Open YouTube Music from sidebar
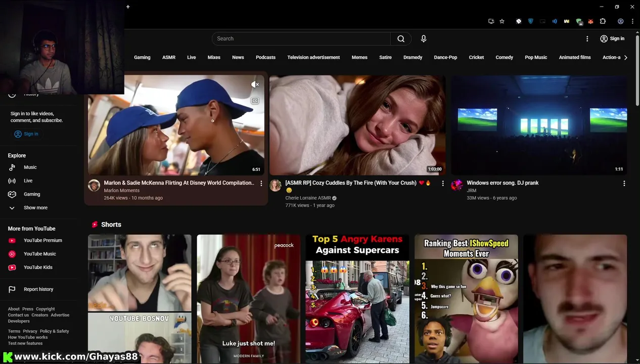The image size is (640, 364). [x=40, y=254]
